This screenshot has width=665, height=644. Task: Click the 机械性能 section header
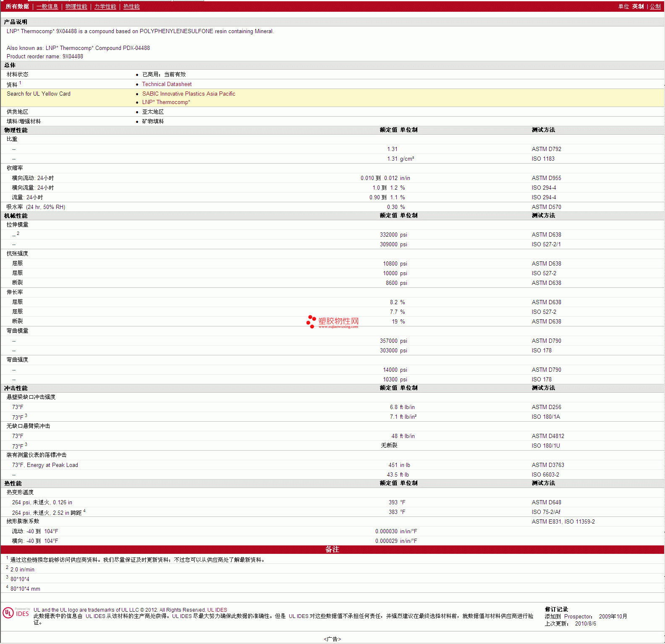[x=16, y=216]
